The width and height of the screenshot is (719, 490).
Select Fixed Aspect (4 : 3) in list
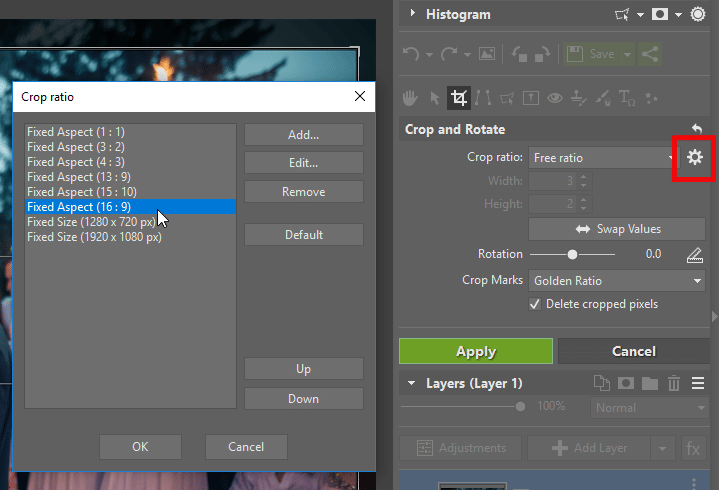tap(131, 162)
